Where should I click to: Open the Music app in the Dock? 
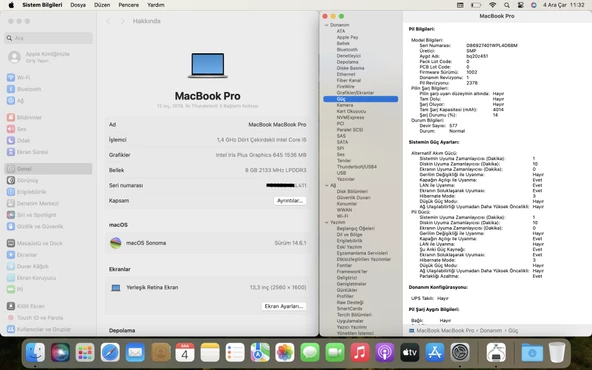(x=360, y=352)
